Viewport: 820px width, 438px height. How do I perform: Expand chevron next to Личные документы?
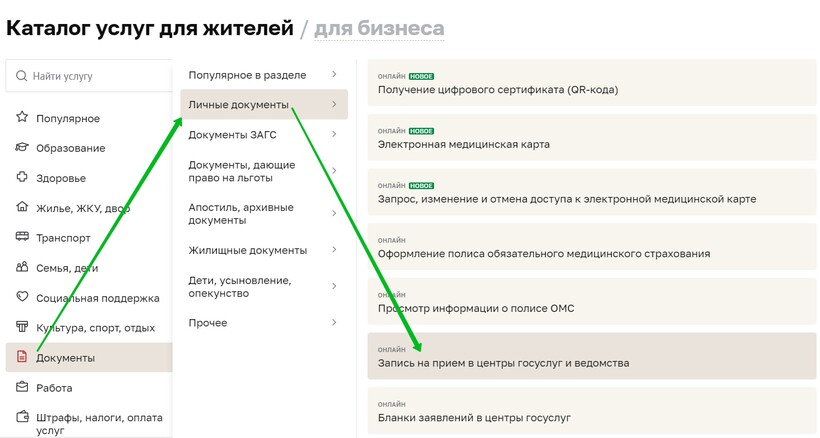(x=334, y=104)
